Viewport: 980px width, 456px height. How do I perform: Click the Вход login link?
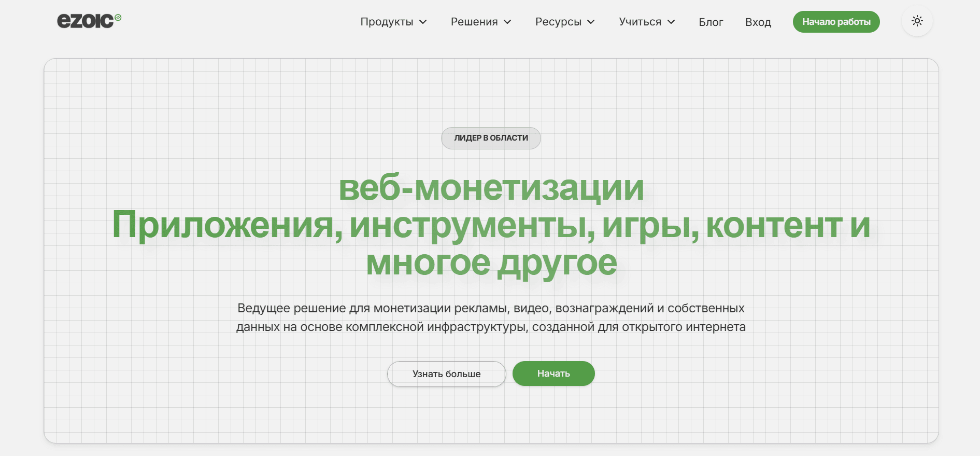pos(758,22)
